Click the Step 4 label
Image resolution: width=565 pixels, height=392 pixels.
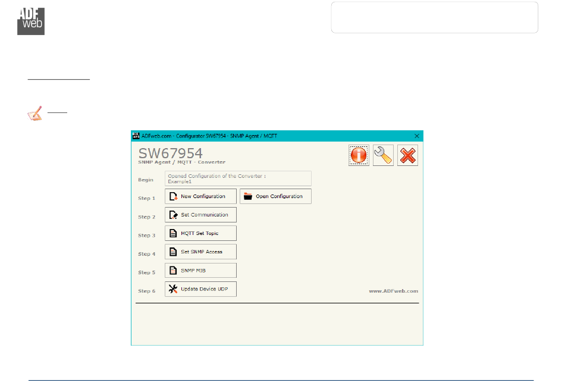pos(147,254)
